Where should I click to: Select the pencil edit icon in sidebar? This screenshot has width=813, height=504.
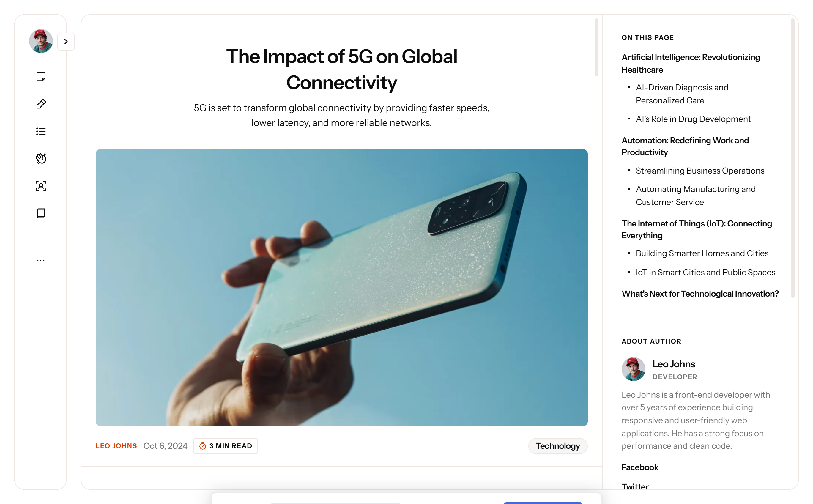pos(41,104)
